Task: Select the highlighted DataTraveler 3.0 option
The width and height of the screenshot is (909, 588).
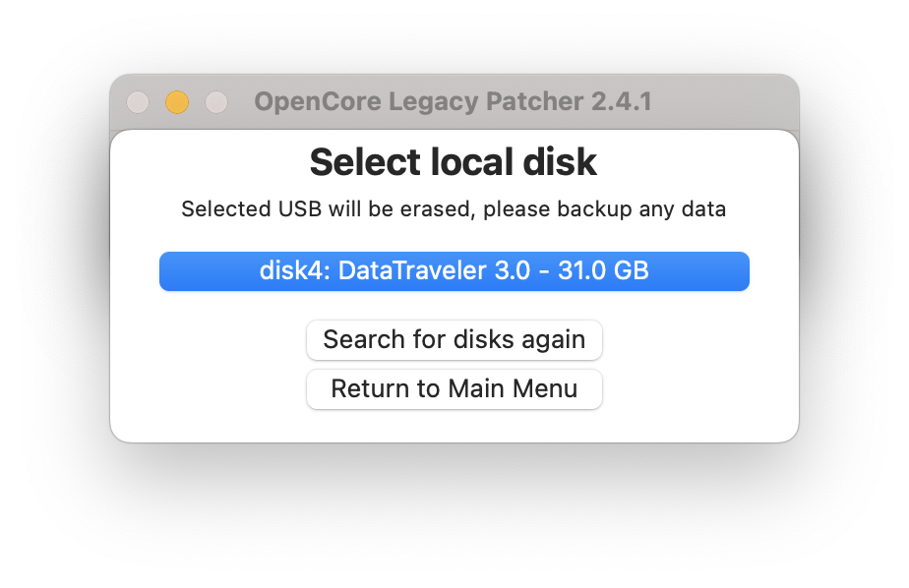Action: coord(454,271)
